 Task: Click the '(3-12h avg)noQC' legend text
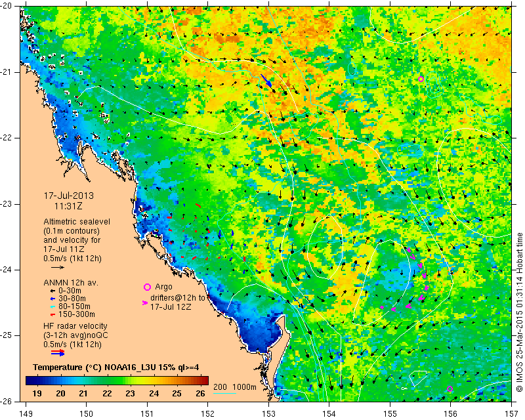[x=75, y=335]
